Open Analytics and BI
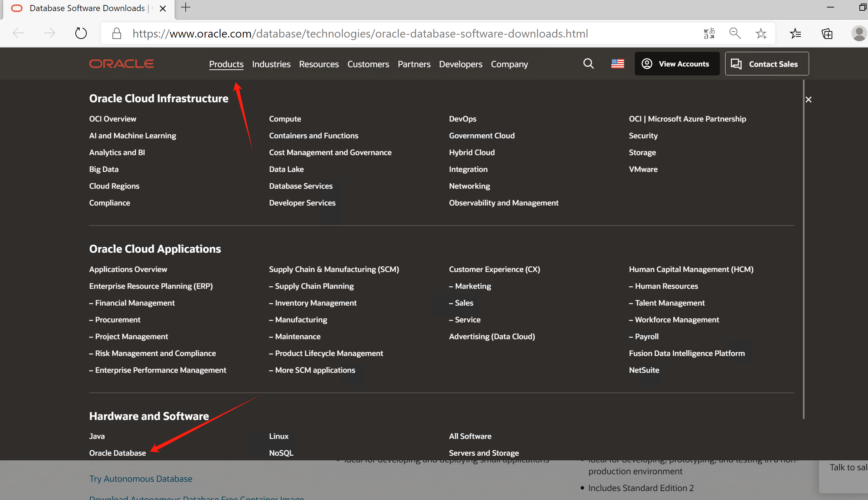The height and width of the screenshot is (500, 868). (x=117, y=152)
